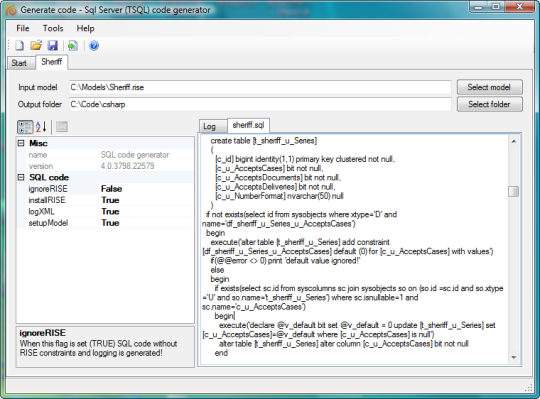Click the Output folder path field
The width and height of the screenshot is (540, 399).
pos(260,104)
